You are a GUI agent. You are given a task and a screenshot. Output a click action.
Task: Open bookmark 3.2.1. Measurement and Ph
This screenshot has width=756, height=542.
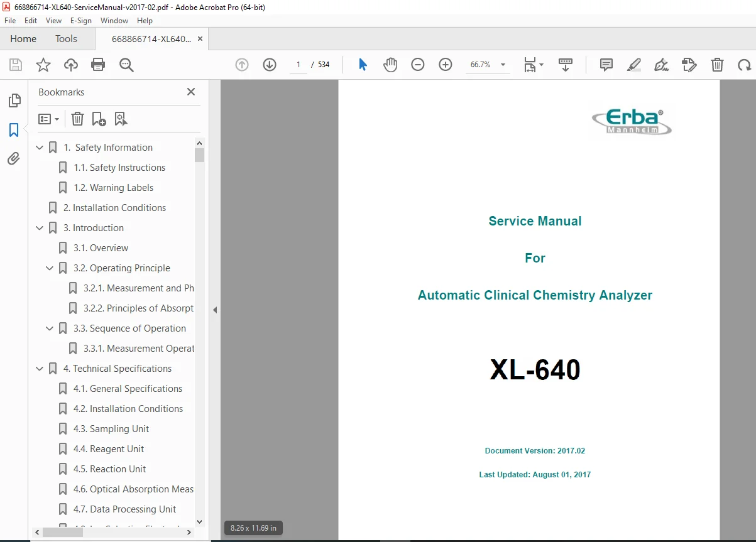click(x=138, y=288)
